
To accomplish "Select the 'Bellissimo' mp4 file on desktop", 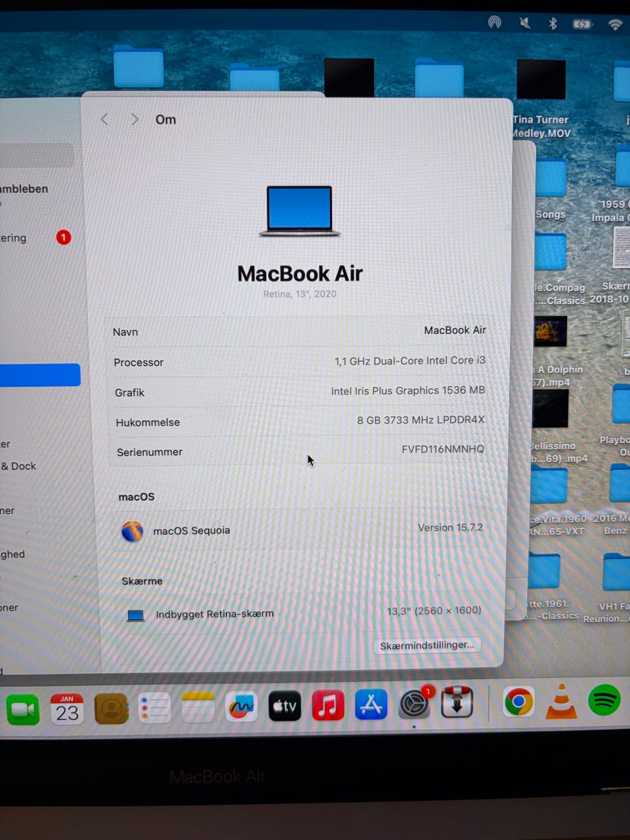I will tap(550, 427).
